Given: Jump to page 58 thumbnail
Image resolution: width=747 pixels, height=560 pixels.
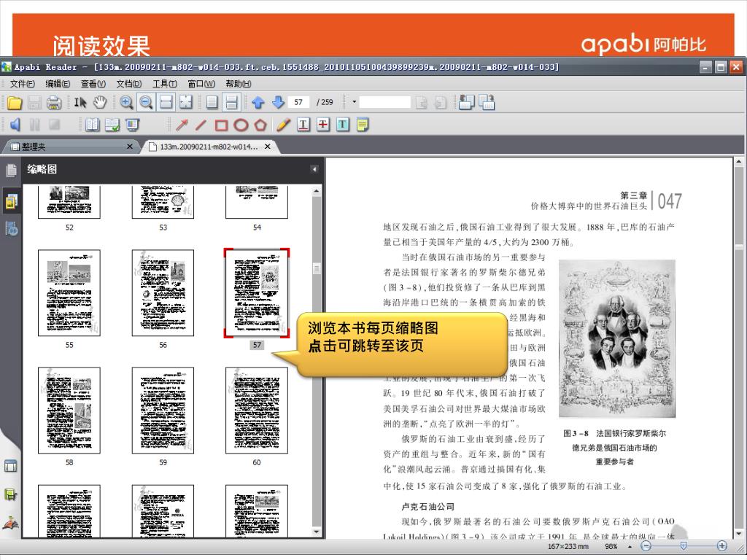Looking at the screenshot, I should pos(69,411).
